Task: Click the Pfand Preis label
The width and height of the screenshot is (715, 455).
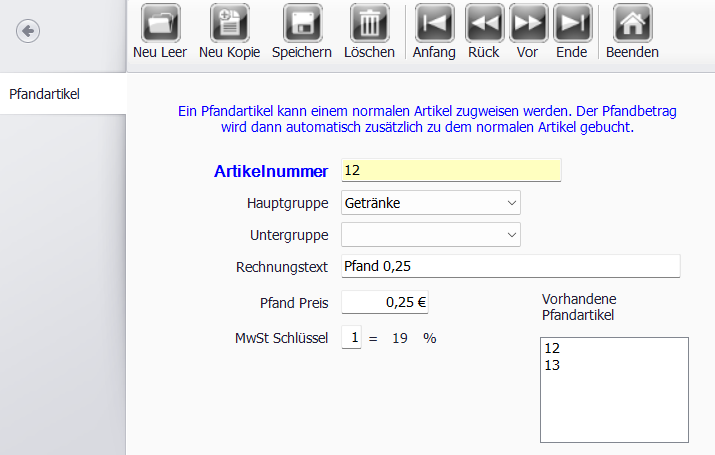Action: tap(294, 303)
